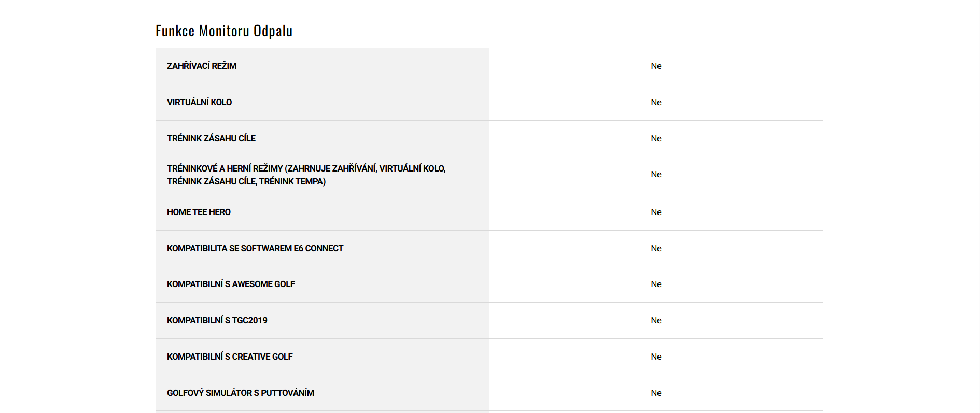Select the 'Kompatibilní s TGC2019' label

(x=217, y=321)
